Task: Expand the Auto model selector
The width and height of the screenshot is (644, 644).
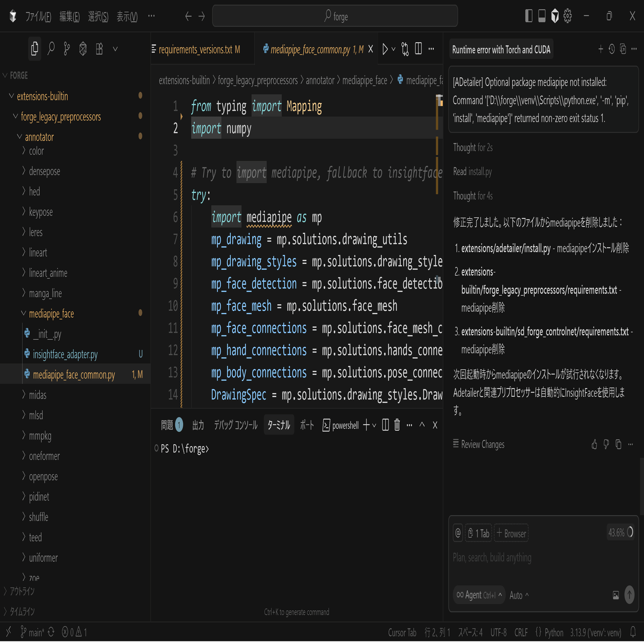Action: point(519,595)
